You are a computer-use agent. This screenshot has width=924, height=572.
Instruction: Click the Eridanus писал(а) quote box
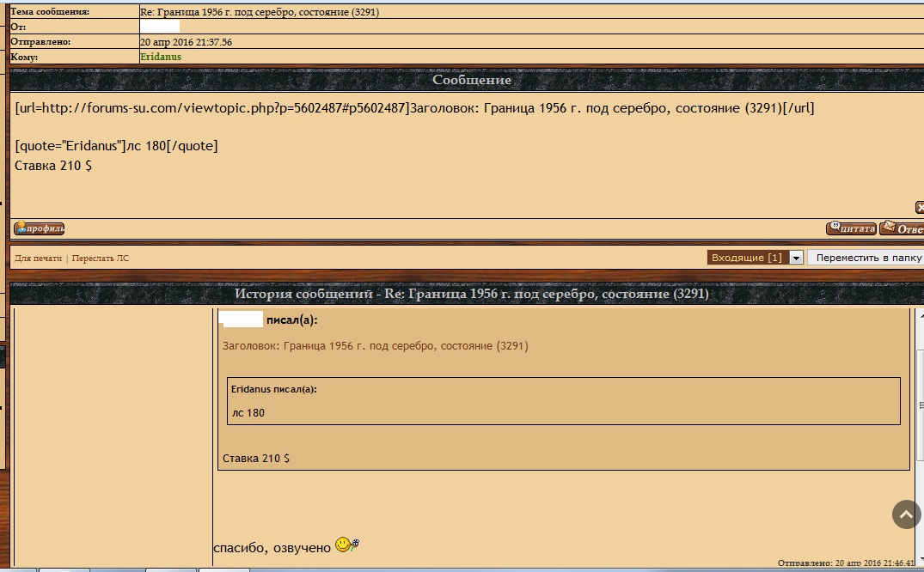pos(563,401)
